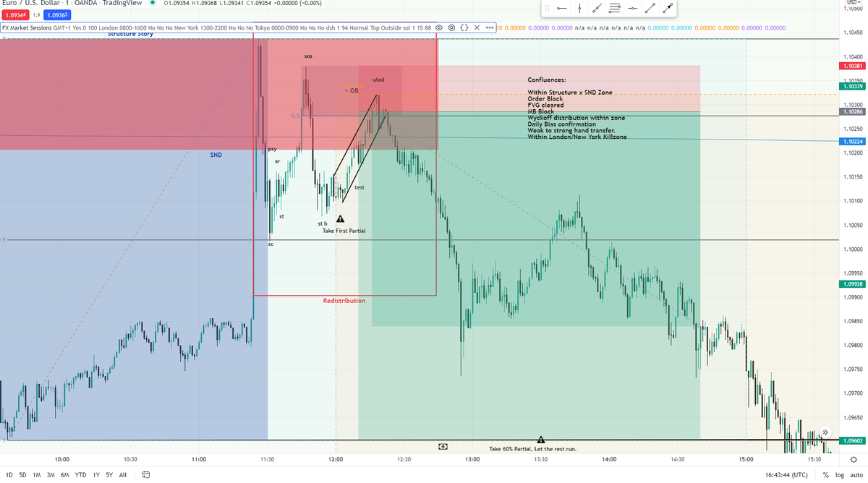Image resolution: width=868 pixels, height=483 pixels.
Task: Select the Structure Story text label
Action: [x=130, y=34]
